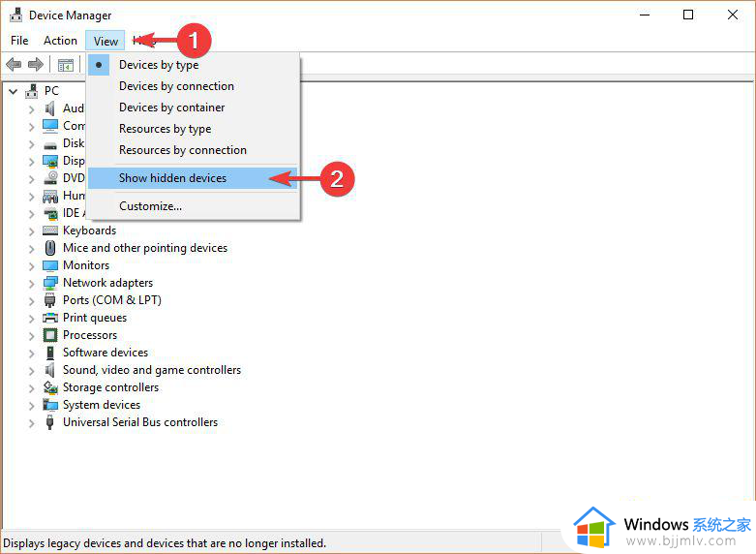756x554 pixels.
Task: Select Resources by type view
Action: (194, 129)
